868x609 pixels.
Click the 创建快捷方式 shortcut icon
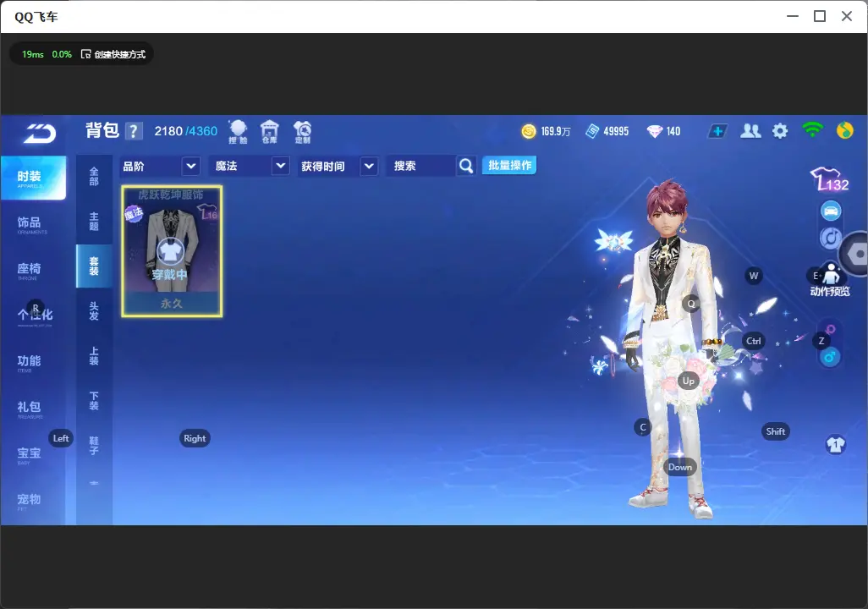(85, 54)
